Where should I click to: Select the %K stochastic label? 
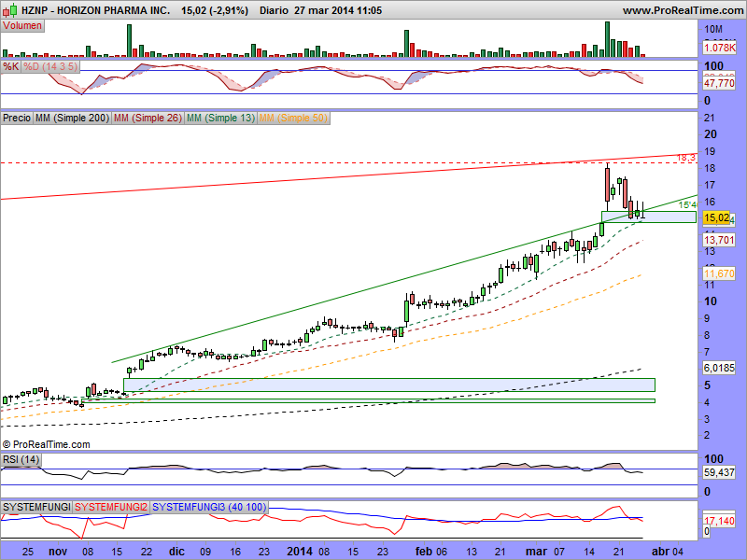10,66
